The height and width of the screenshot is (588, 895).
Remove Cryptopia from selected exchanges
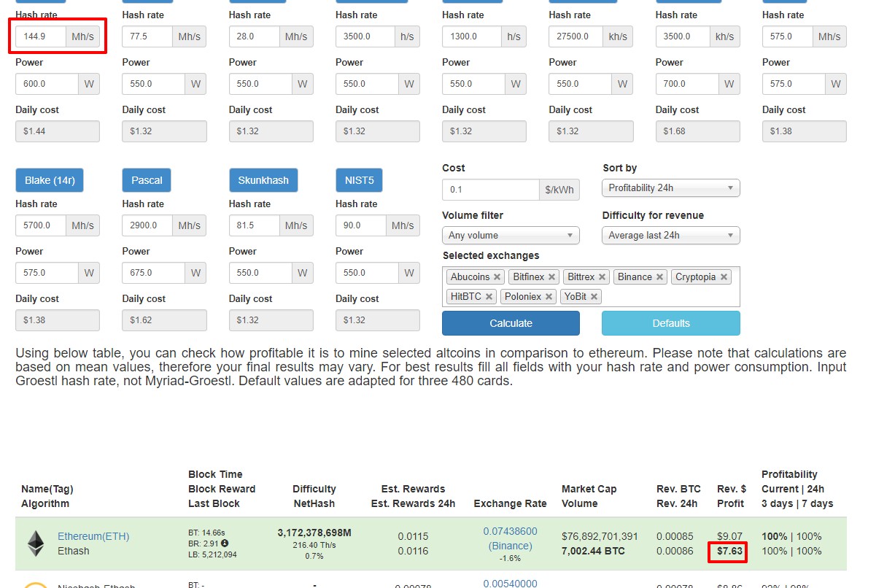coord(724,277)
